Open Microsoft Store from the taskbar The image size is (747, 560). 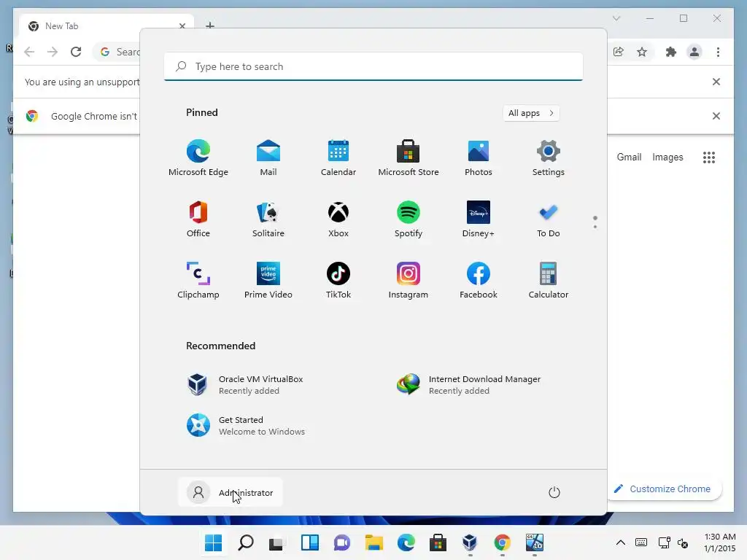(x=438, y=542)
